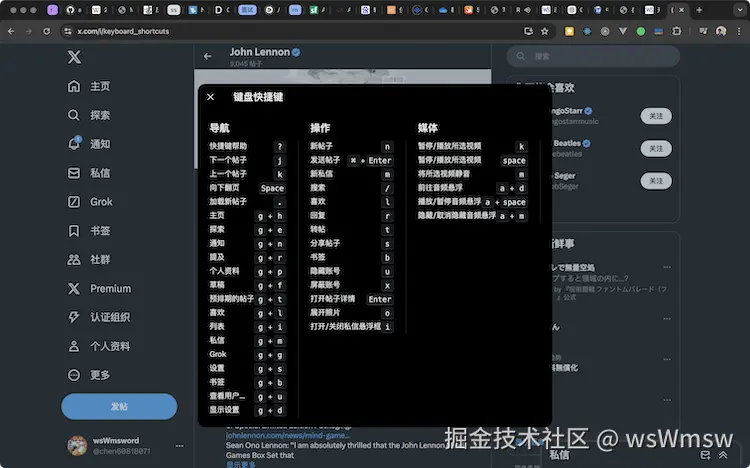Click browser forward arrow
The width and height of the screenshot is (750, 468).
pyautogui.click(x=29, y=31)
